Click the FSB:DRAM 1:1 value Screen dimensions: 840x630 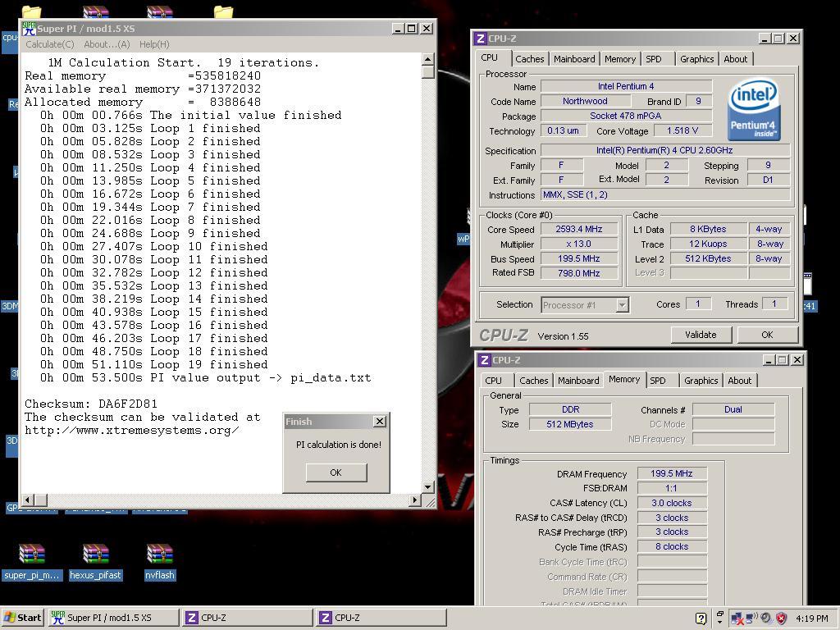[672, 488]
